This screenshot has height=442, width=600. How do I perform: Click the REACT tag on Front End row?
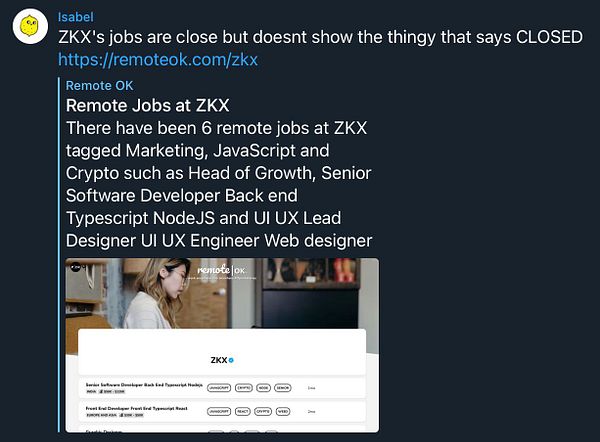click(x=243, y=412)
